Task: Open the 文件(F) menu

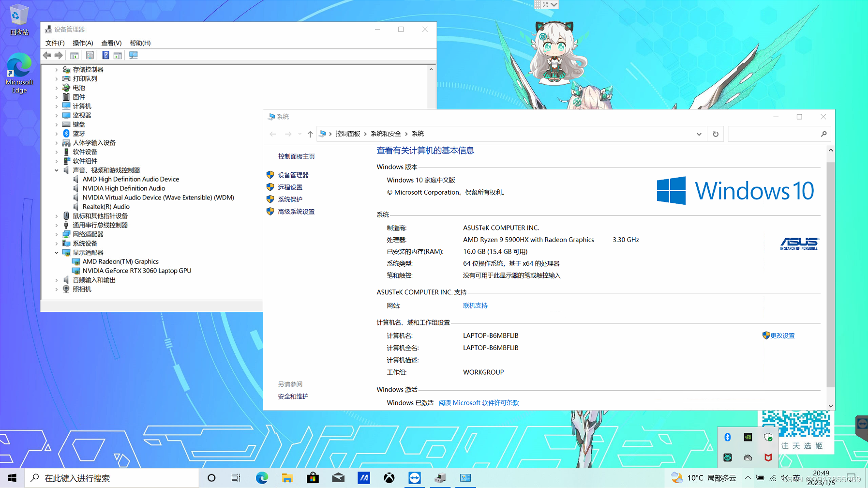Action: (x=55, y=43)
